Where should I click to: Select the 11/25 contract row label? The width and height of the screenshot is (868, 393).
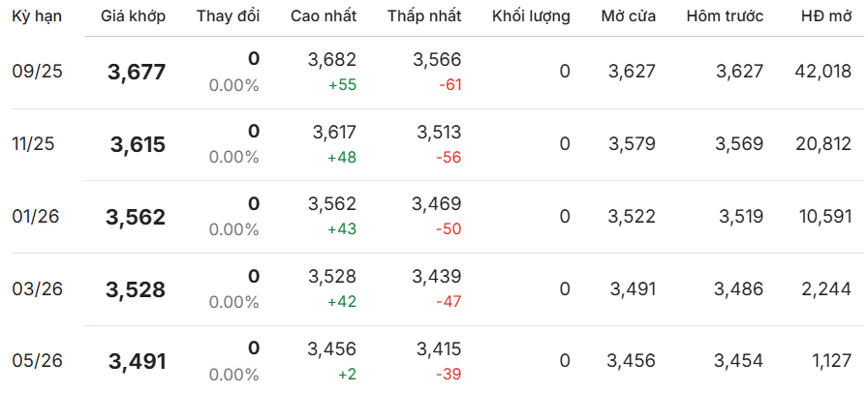click(33, 144)
